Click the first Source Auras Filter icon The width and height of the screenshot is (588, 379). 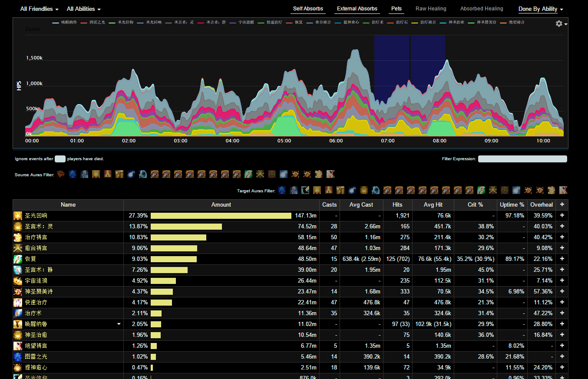click(x=61, y=174)
